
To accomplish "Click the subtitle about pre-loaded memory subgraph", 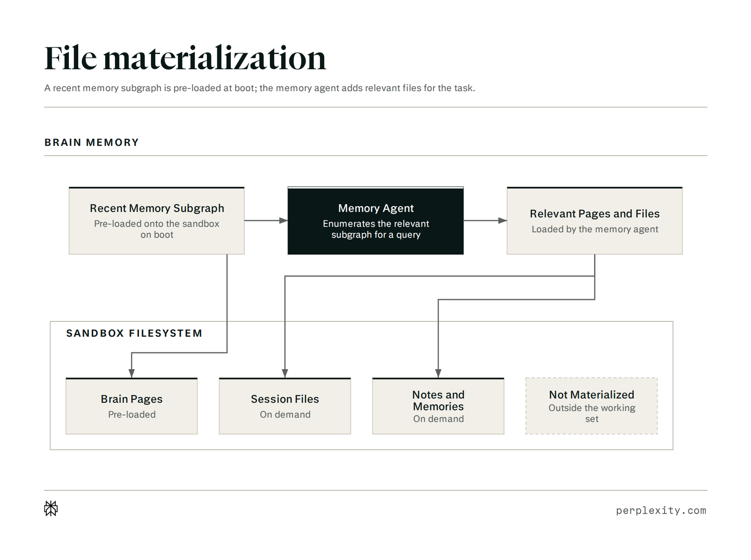I will [260, 88].
